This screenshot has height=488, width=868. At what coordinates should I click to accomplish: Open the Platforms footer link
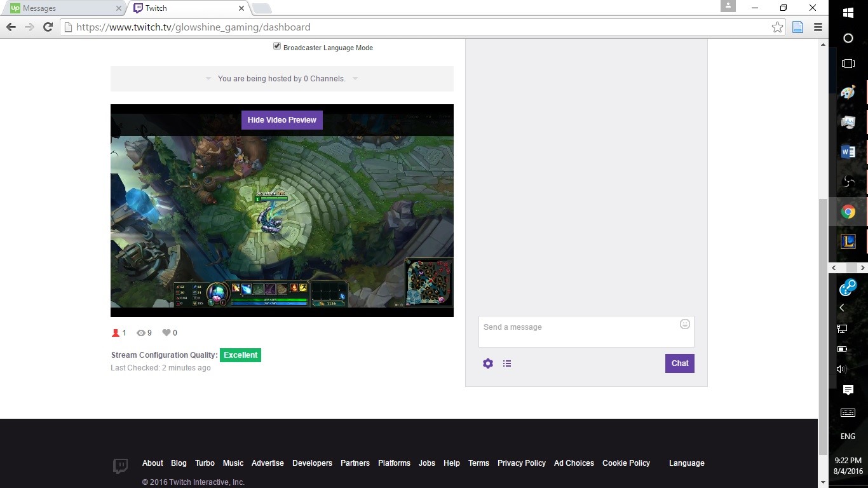pos(394,463)
